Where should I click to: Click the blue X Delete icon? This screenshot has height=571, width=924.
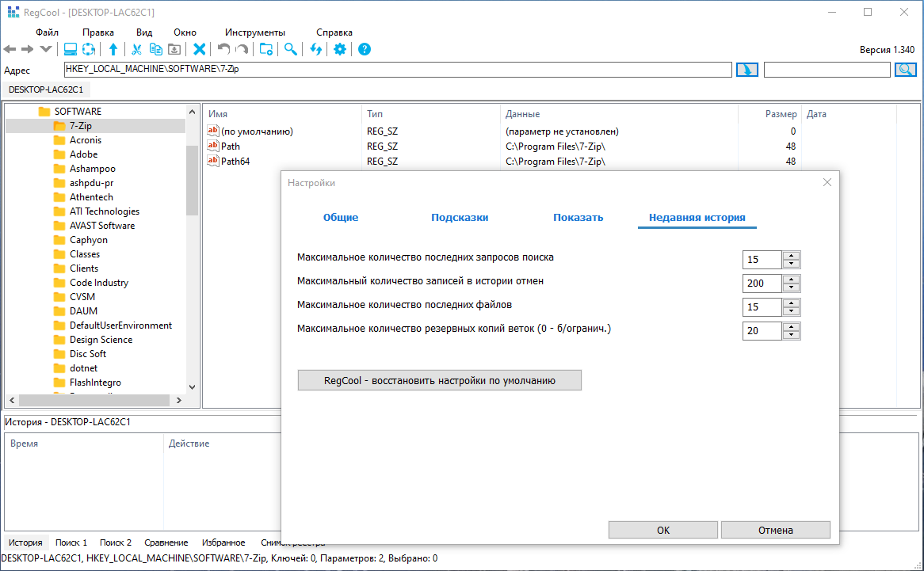(200, 49)
